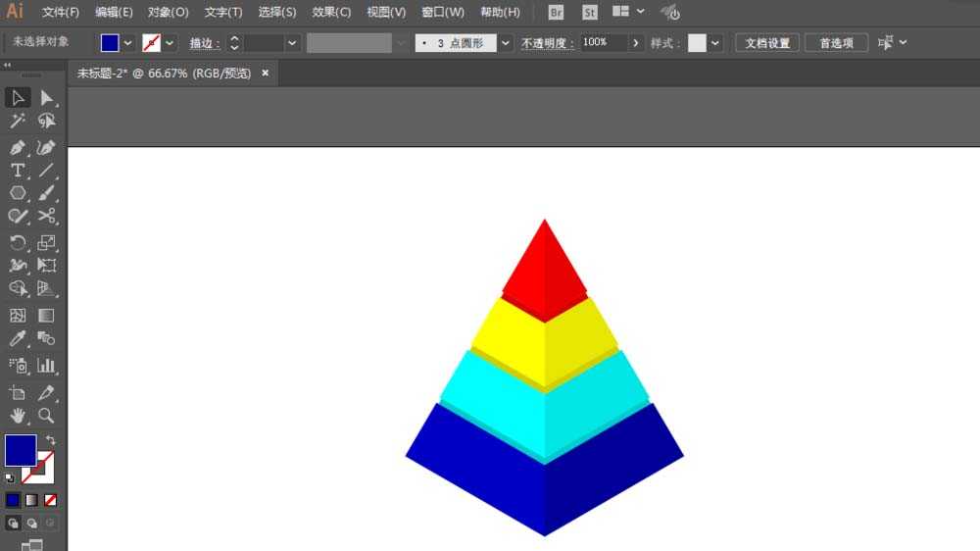The image size is (980, 551).
Task: Select the Rotate tool
Action: click(x=18, y=243)
